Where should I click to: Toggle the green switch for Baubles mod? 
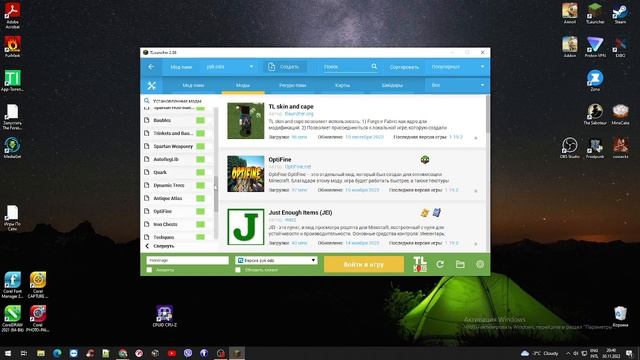click(200, 120)
